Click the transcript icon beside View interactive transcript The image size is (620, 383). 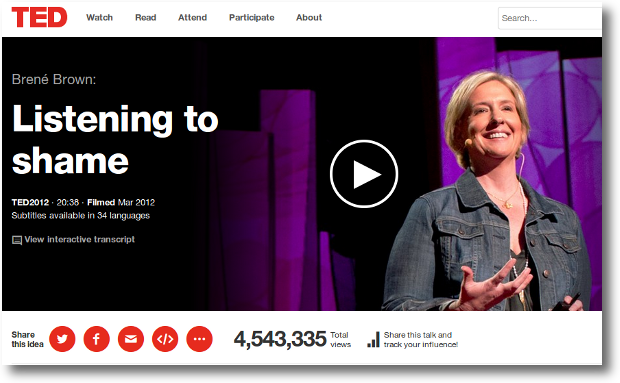17,240
